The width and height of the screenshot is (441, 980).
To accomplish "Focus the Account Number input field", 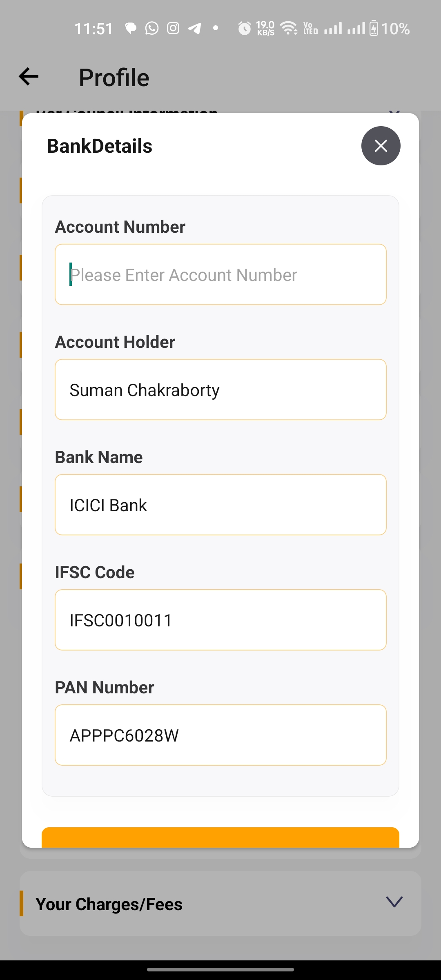I will 220,274.
